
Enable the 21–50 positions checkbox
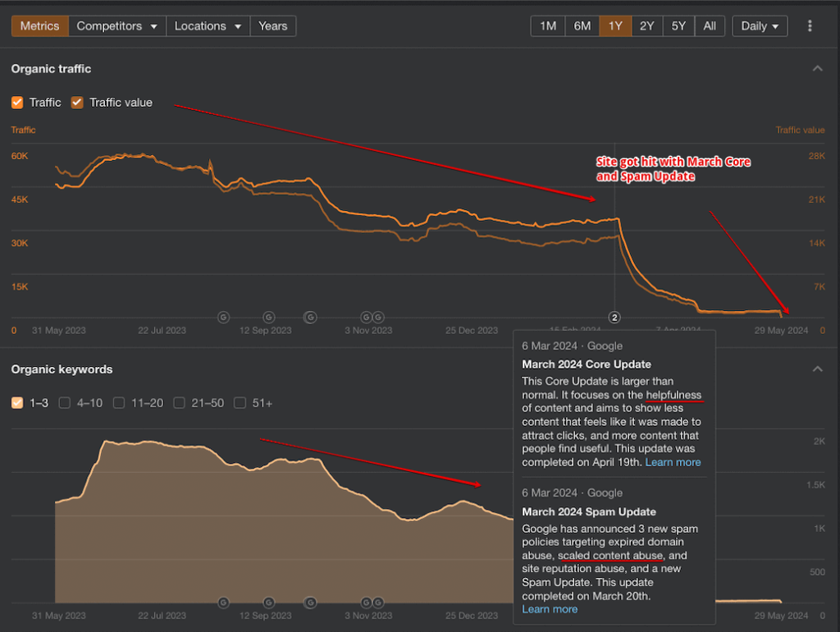(x=180, y=402)
